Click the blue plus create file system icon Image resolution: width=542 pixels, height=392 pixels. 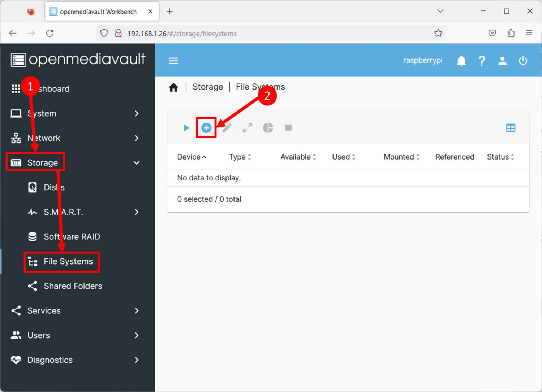point(206,128)
